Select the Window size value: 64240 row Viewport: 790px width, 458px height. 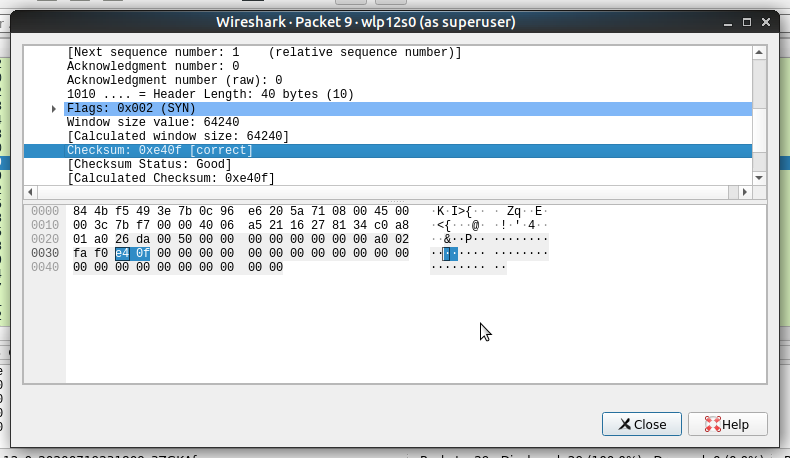pyautogui.click(x=388, y=122)
